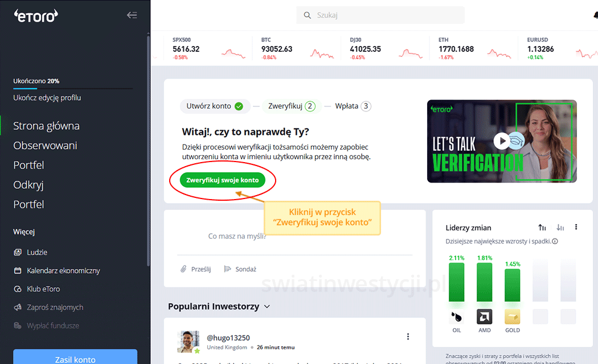Open Kalendarz ekonomiczny calendar icon
Screen dimensions: 598x364
(x=18, y=270)
